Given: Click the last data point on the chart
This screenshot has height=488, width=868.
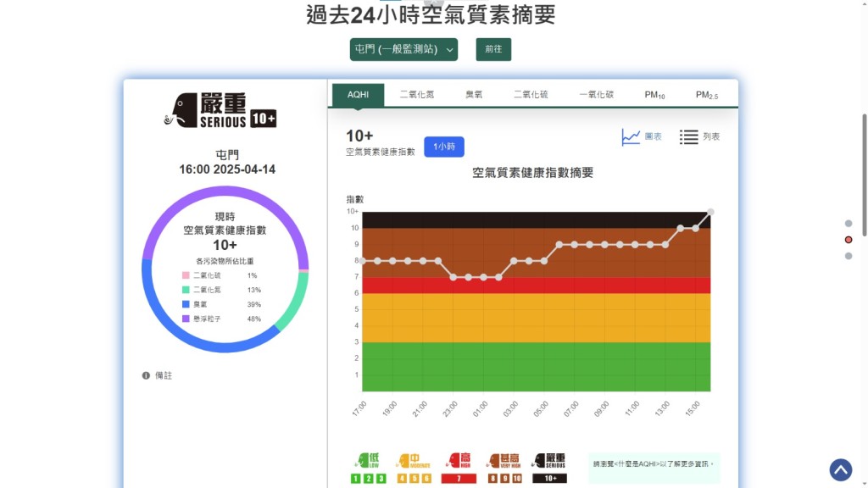Looking at the screenshot, I should 710,212.
